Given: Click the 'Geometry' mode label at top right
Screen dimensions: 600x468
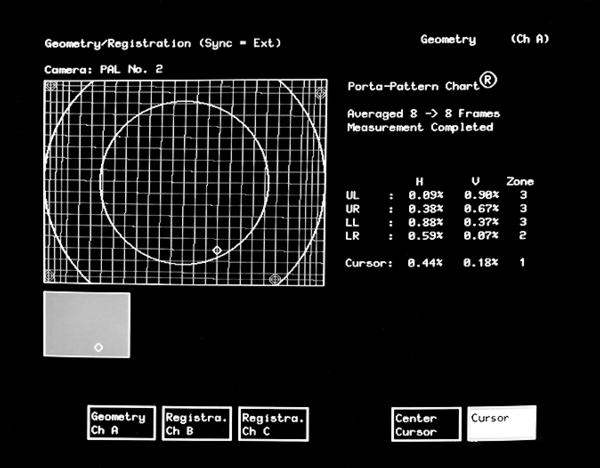Looking at the screenshot, I should (x=448, y=40).
